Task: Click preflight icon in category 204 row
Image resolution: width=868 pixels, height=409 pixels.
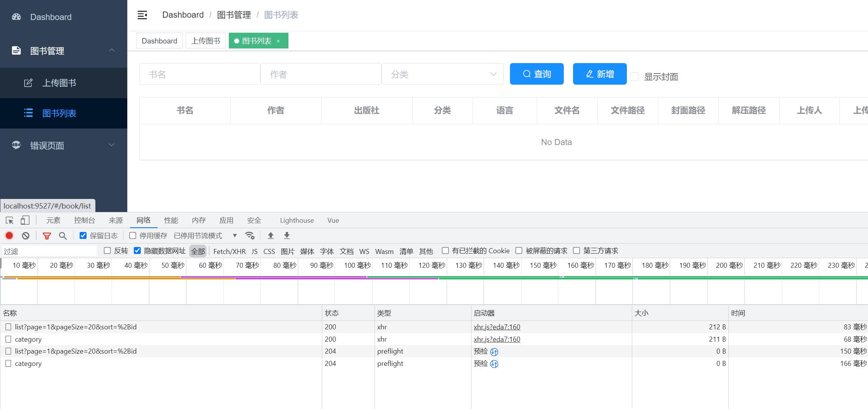Action: point(494,364)
